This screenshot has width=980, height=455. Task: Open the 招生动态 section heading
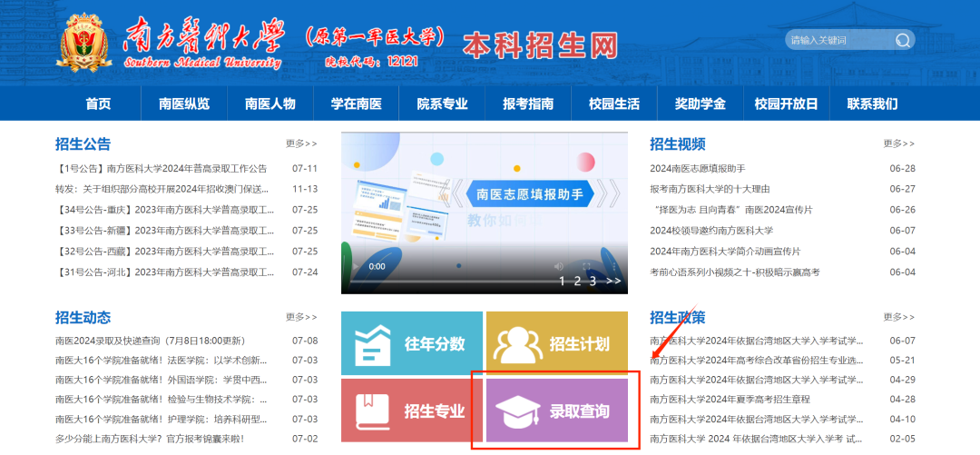(83, 317)
